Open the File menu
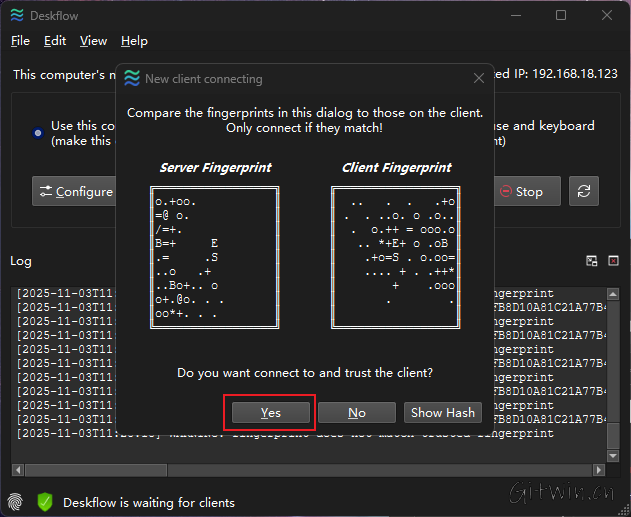 pyautogui.click(x=20, y=41)
